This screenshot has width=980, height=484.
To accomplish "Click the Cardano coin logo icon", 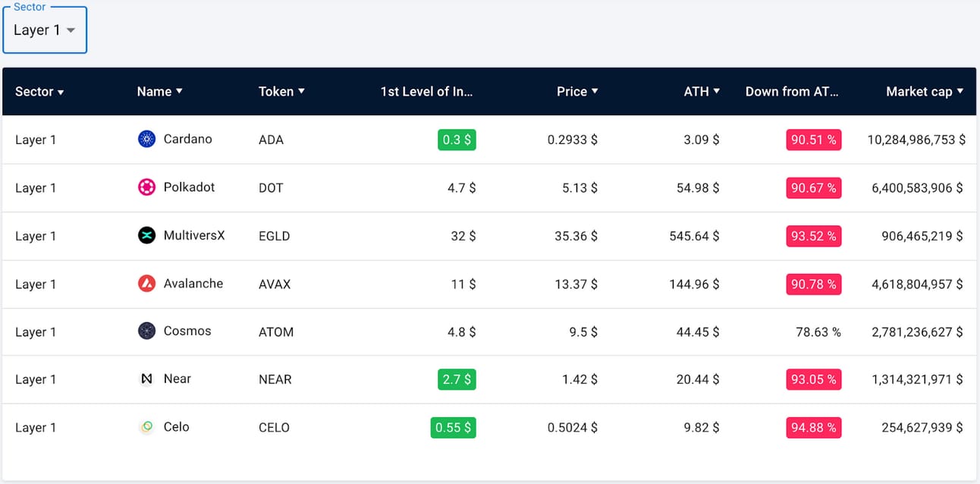I will (x=146, y=139).
